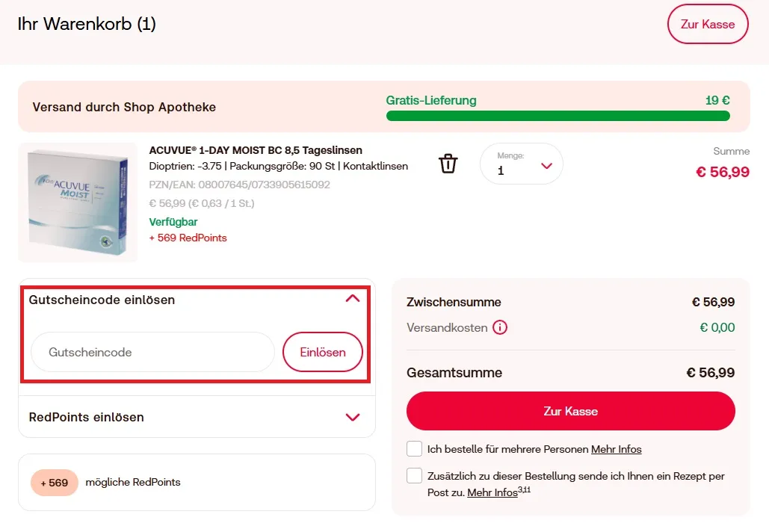This screenshot has width=769, height=532.
Task: Click the Gratis-Lieferung progress bar
Action: (x=558, y=116)
